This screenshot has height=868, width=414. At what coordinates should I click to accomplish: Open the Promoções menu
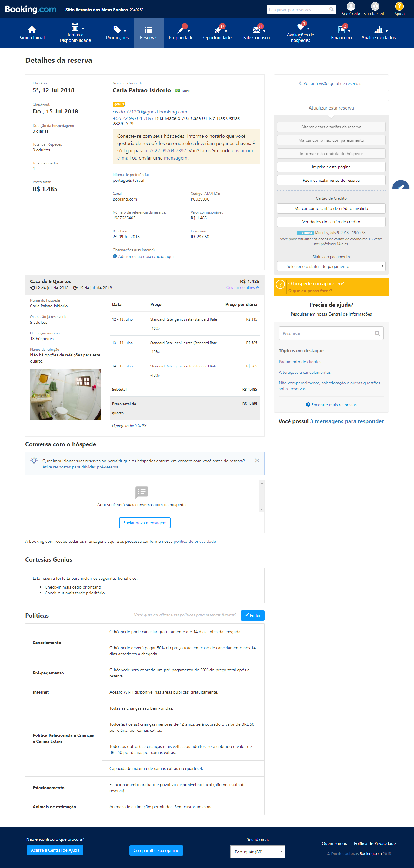click(117, 33)
